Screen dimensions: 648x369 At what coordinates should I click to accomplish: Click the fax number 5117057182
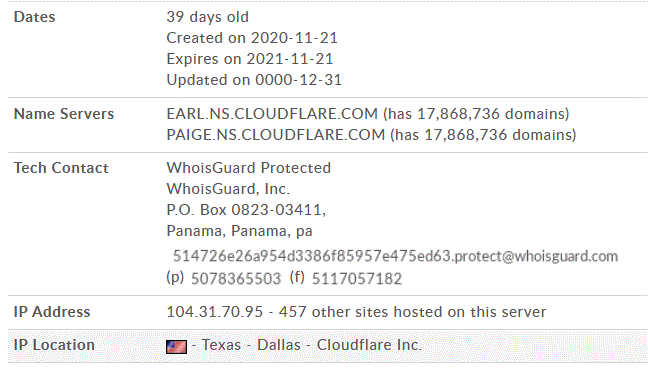coord(357,279)
